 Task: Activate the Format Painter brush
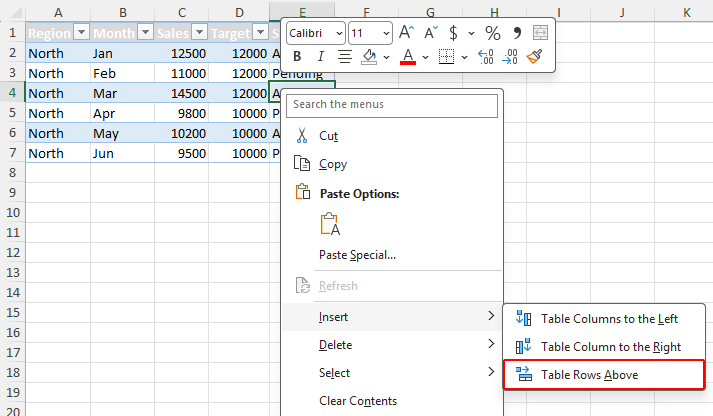click(534, 57)
